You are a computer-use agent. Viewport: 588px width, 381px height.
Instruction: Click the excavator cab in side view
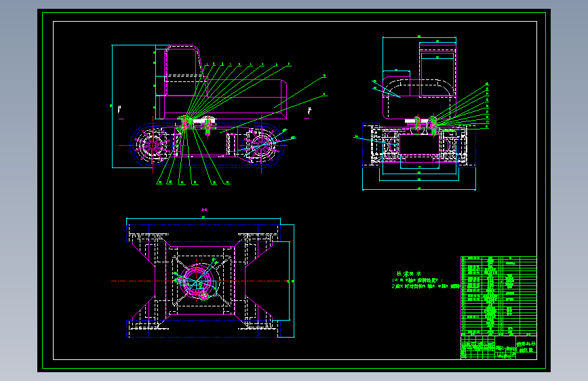182,71
